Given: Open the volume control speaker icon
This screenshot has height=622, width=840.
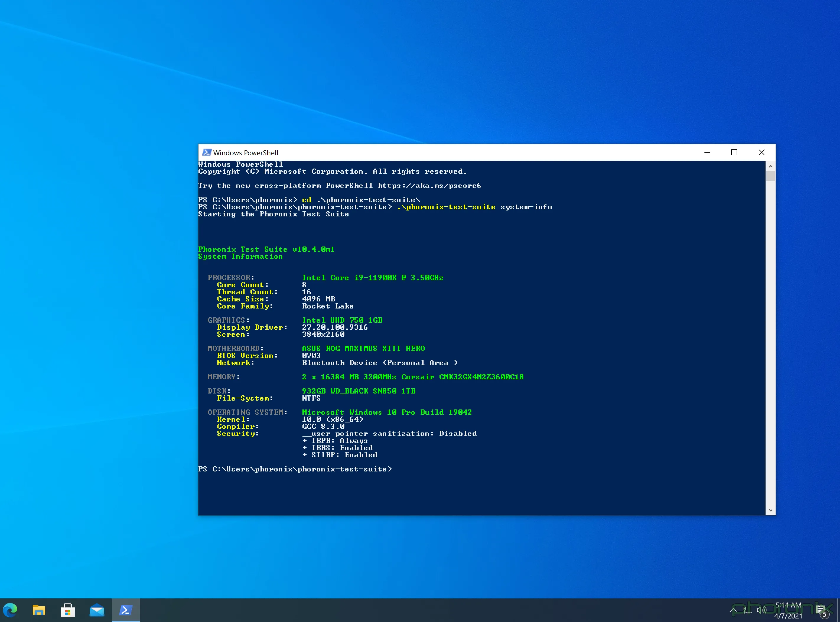Looking at the screenshot, I should pos(762,610).
